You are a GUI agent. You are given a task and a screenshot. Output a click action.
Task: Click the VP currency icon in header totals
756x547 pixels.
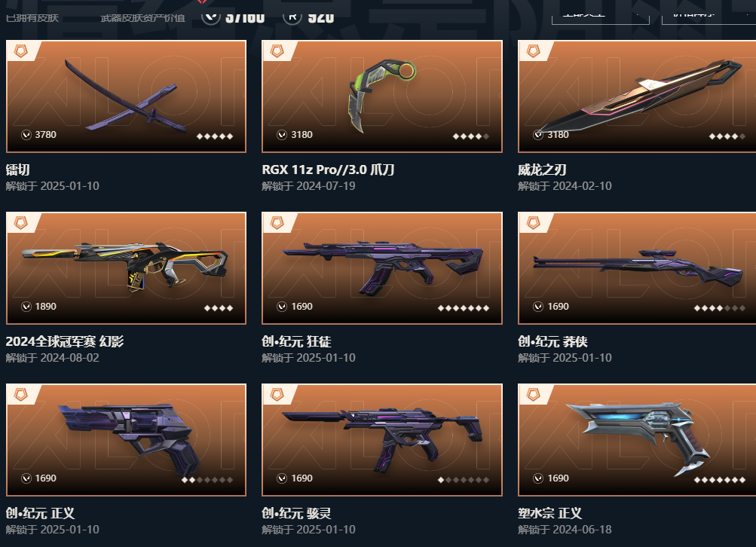pos(211,17)
